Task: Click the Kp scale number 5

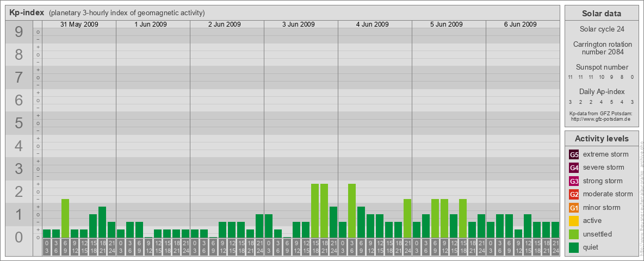Action: 18,123
